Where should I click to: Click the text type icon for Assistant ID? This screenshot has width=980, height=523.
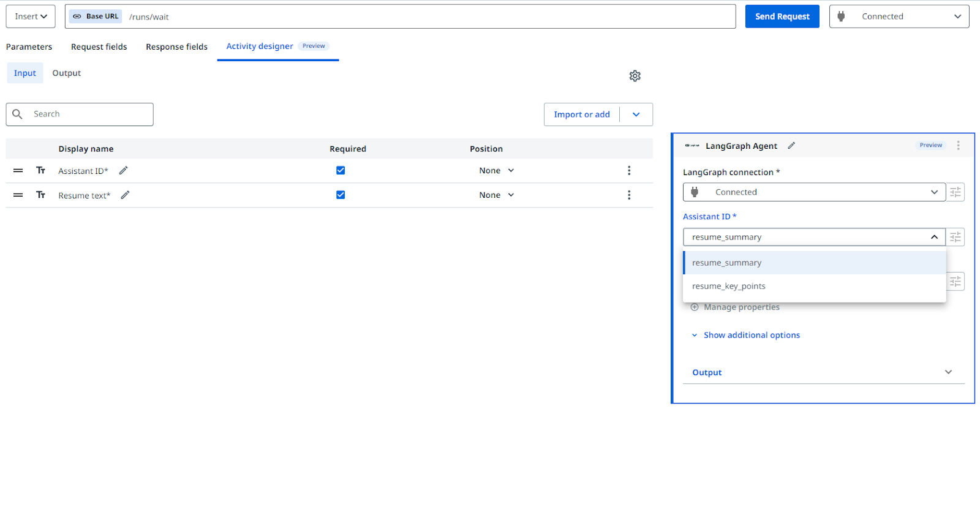[41, 171]
